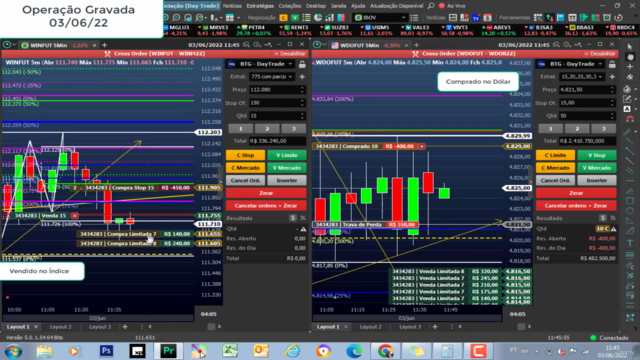
Task: Show WDOFUT result in currency with $ icon
Action: tap(603, 218)
